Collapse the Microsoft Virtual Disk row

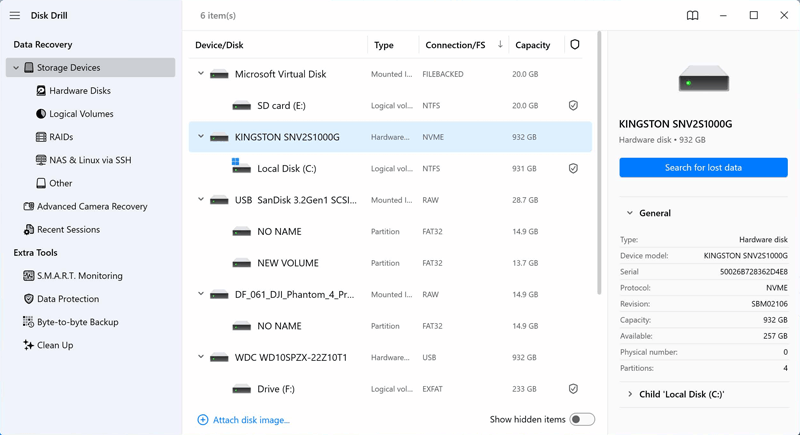pos(201,73)
